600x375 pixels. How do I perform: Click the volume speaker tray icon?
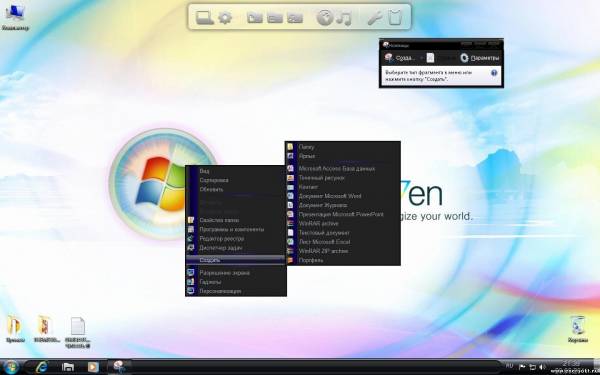541,367
